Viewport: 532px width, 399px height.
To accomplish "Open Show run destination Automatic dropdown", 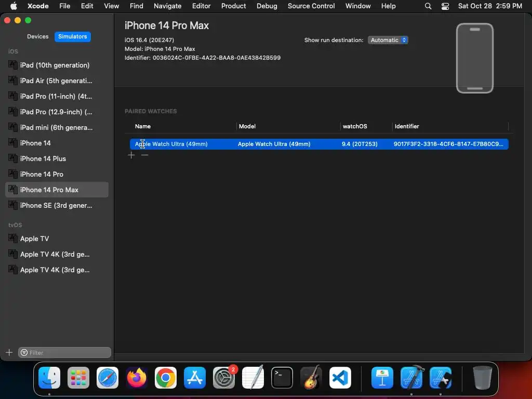I will pyautogui.click(x=388, y=40).
